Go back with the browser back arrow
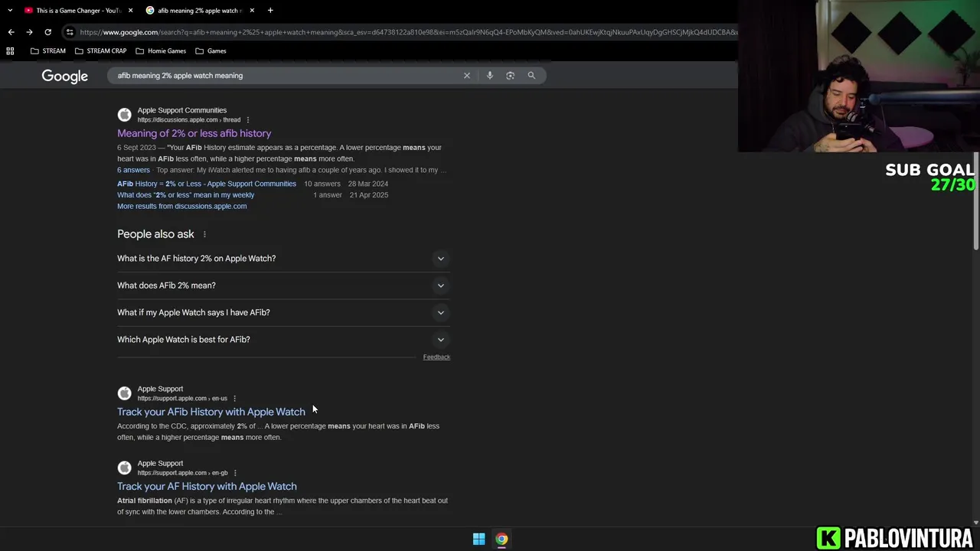This screenshot has width=980, height=551. (11, 32)
